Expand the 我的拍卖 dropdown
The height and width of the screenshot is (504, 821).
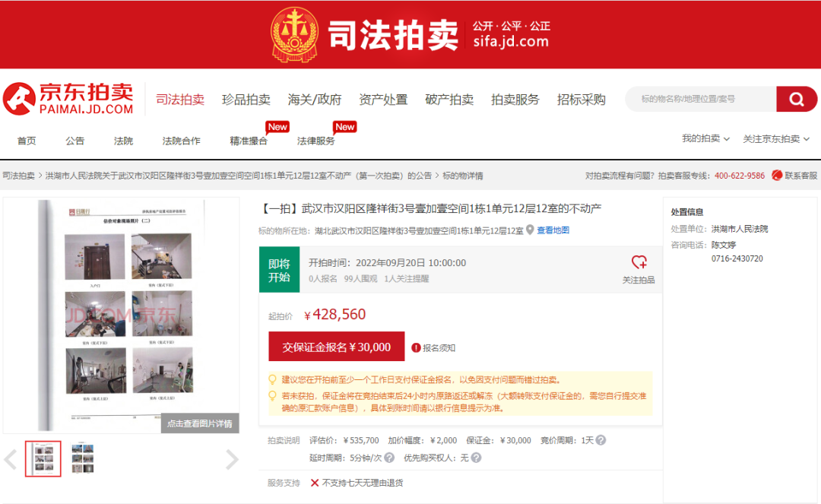pyautogui.click(x=705, y=138)
